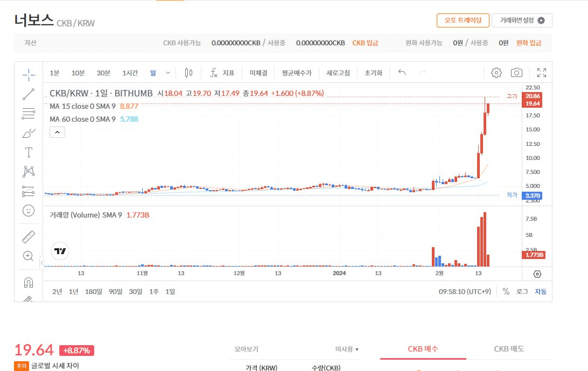Switch chart to 10분 interval

(78, 73)
